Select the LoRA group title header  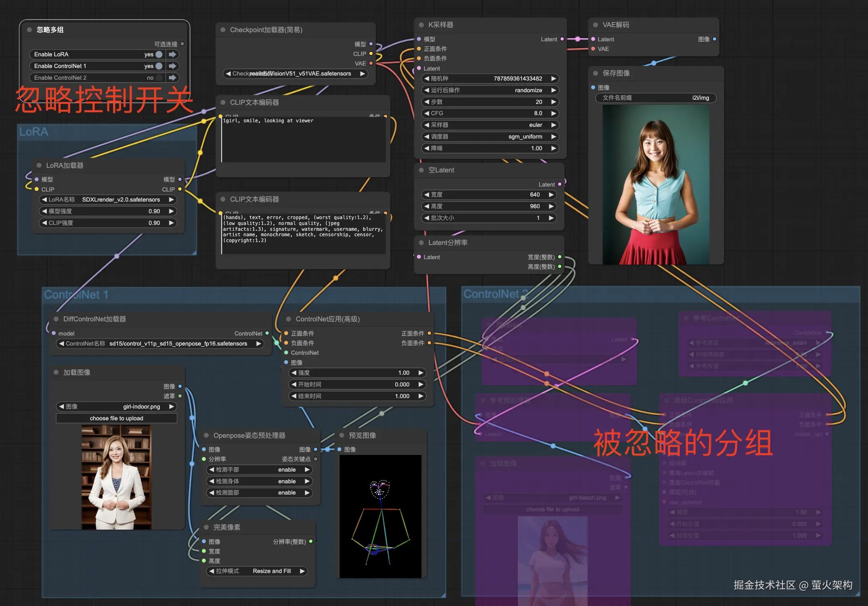tap(34, 132)
